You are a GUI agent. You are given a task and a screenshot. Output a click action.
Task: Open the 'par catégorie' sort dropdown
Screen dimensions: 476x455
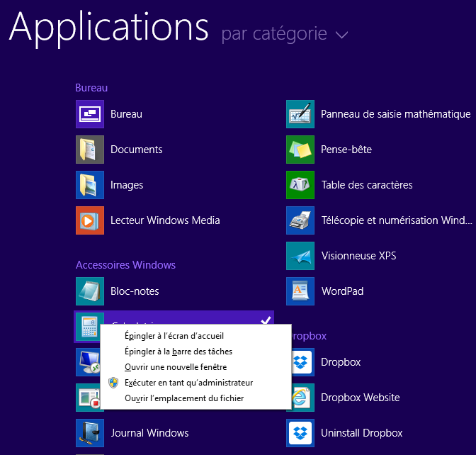(285, 34)
